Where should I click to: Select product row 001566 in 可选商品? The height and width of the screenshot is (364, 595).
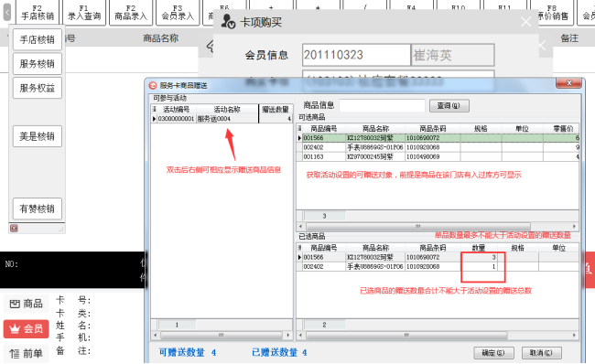coord(438,138)
